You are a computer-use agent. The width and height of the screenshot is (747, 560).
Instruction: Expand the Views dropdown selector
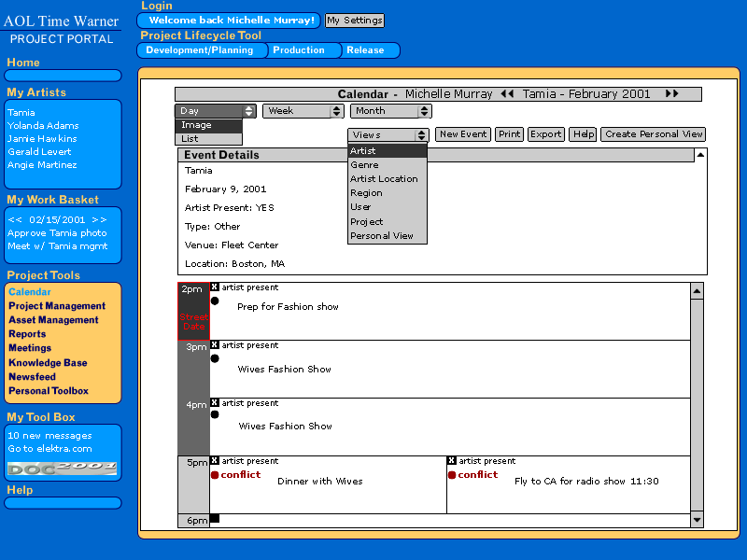point(421,135)
